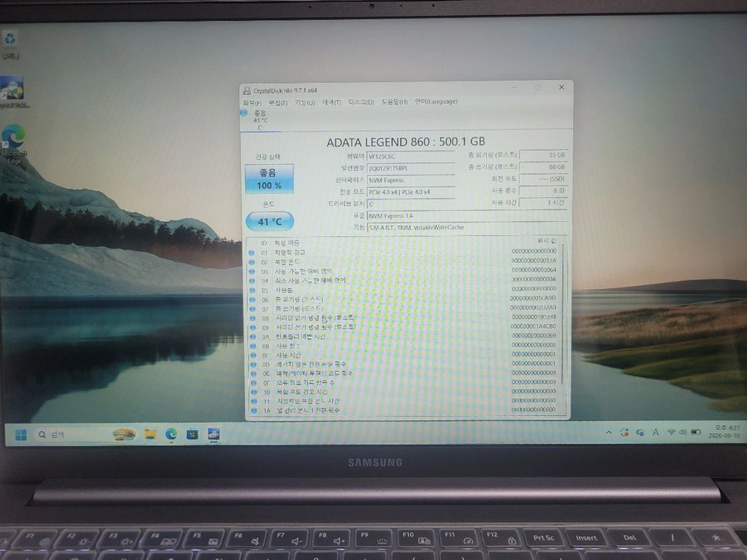The height and width of the screenshot is (560, 747).
Task: Open the Windows Start menu
Action: (x=21, y=435)
